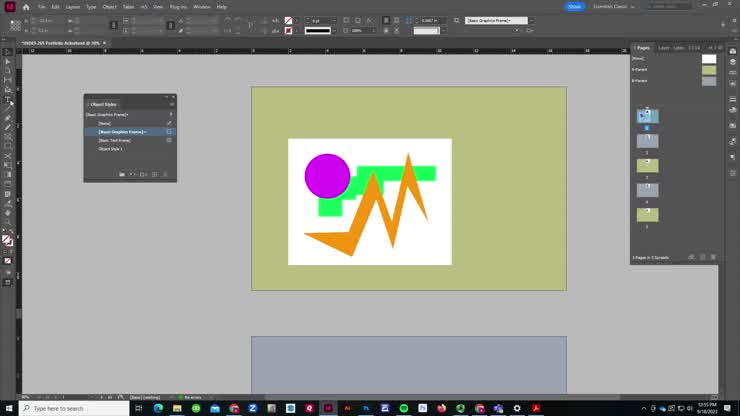Open the Object menu
740x416 pixels.
pos(109,7)
